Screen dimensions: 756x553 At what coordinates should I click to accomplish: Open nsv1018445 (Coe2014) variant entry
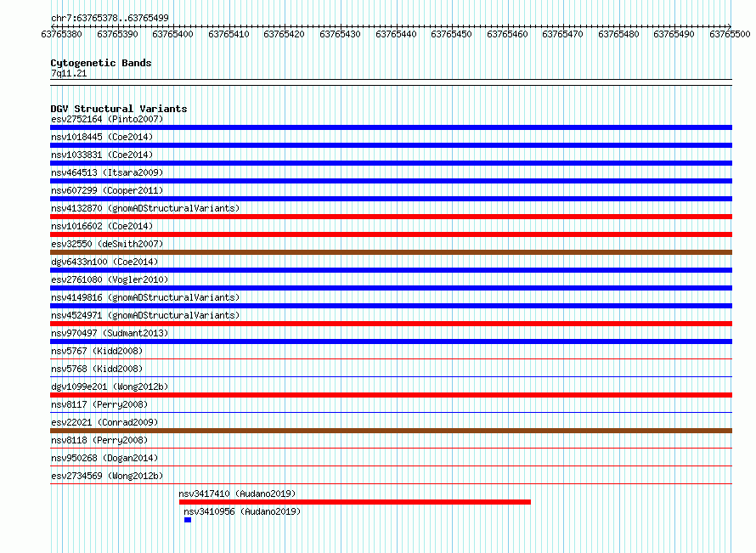point(102,137)
